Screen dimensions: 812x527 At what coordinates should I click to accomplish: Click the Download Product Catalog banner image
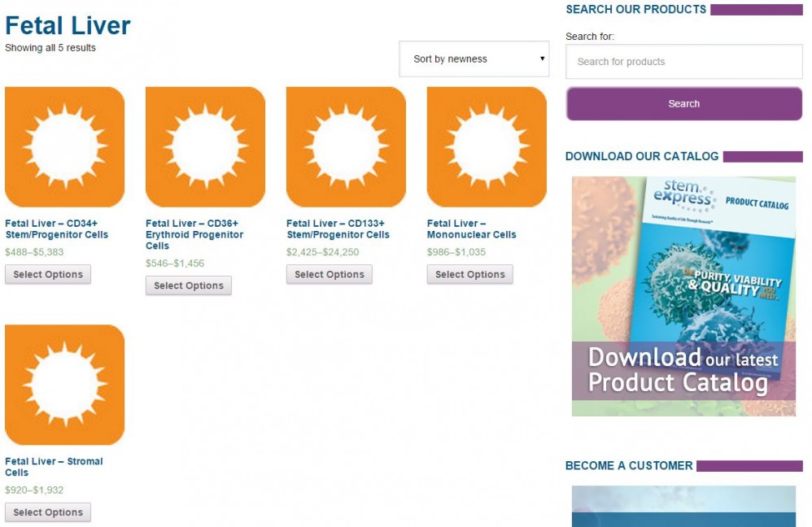pos(683,296)
